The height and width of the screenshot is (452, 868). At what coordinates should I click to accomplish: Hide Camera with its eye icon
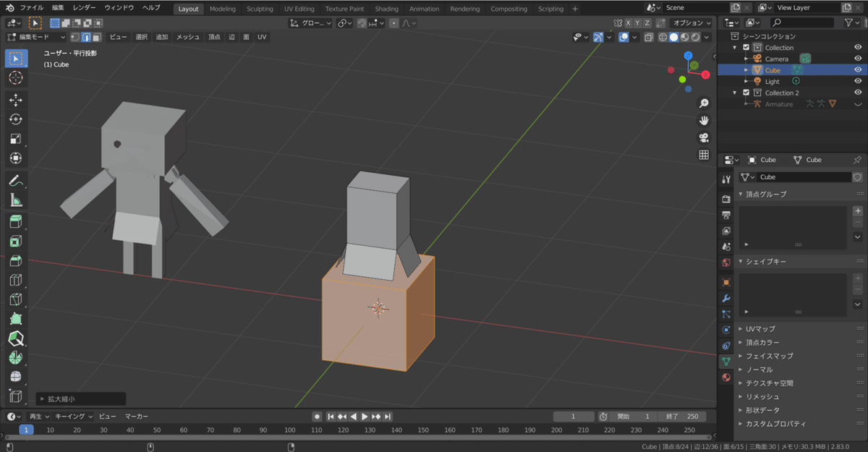(x=858, y=59)
